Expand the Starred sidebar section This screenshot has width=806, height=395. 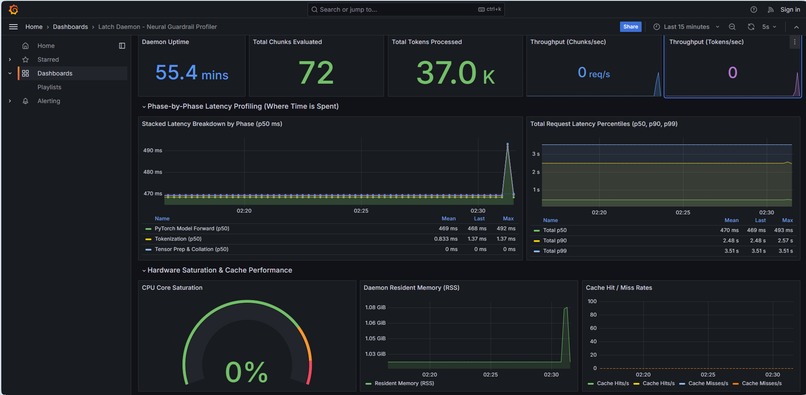click(x=10, y=60)
